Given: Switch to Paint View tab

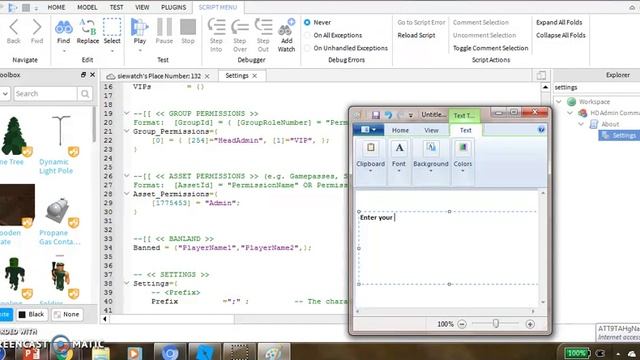Looking at the screenshot, I should (x=431, y=130).
